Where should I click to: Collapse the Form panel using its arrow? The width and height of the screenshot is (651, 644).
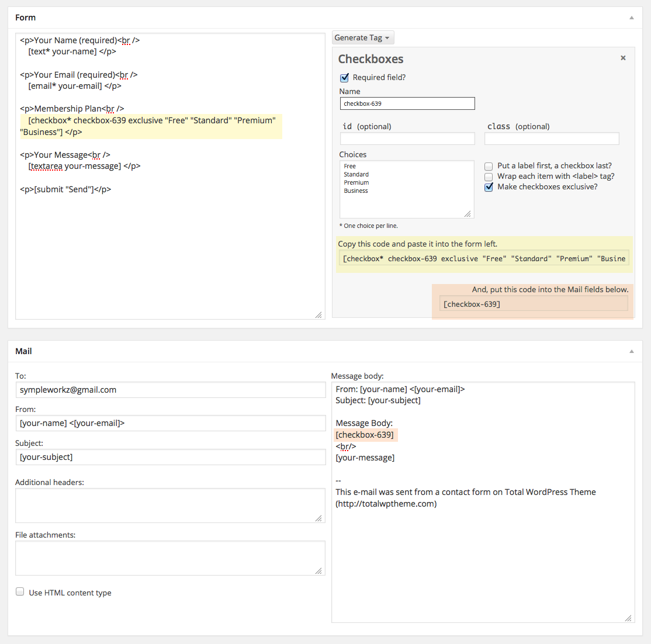click(632, 18)
